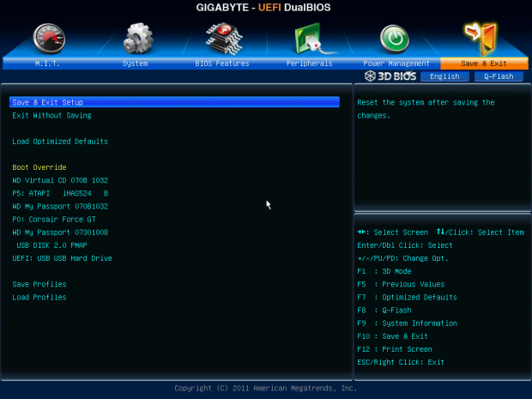This screenshot has height=399, width=532.
Task: Click the Enter/Dbl Click: Select hint
Action: point(405,245)
